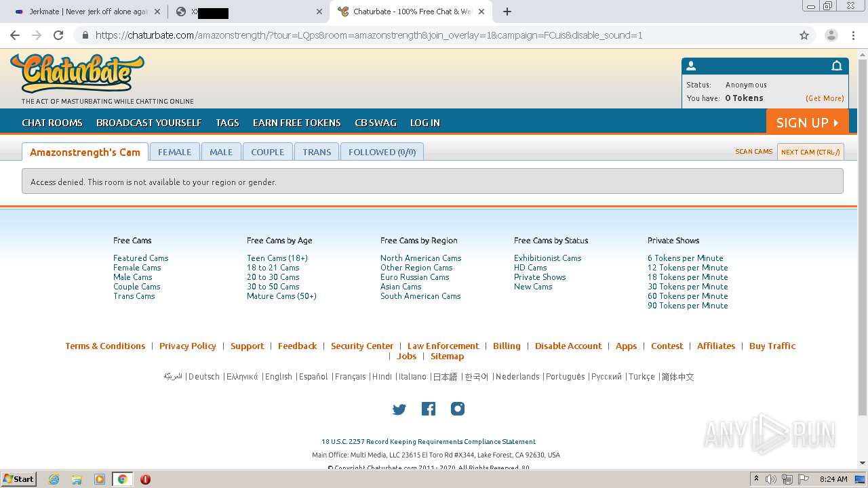Screen dimensions: 868x488
Task: Click the browser address bar URL
Action: (x=369, y=35)
